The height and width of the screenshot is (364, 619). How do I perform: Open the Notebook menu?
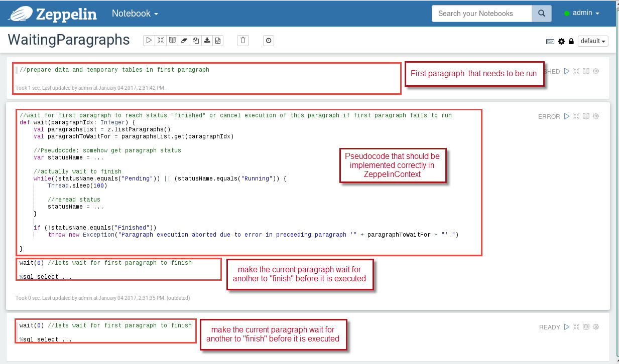pos(134,14)
